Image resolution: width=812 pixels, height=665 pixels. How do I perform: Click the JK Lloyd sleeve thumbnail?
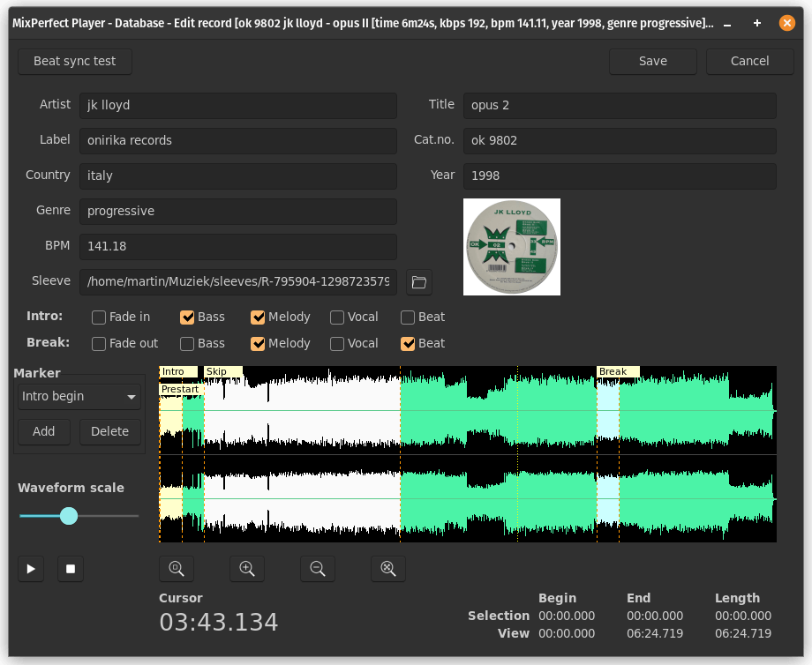coord(512,247)
